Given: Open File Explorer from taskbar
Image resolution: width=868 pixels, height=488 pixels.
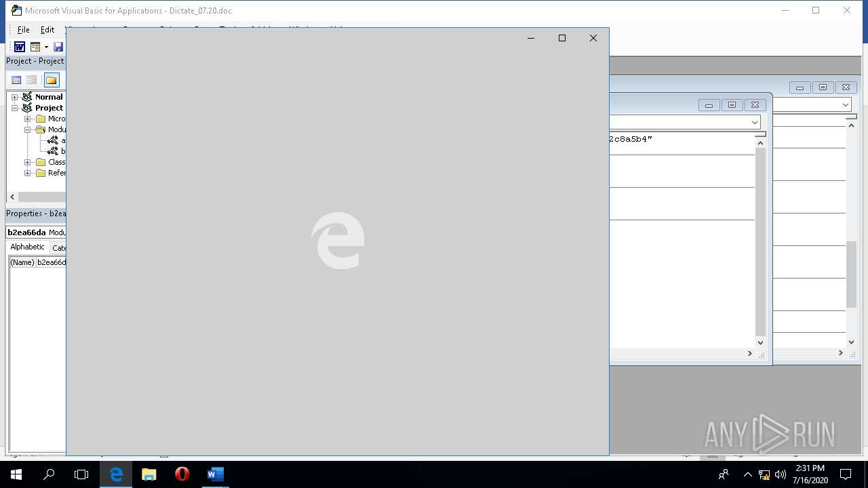Looking at the screenshot, I should [149, 474].
